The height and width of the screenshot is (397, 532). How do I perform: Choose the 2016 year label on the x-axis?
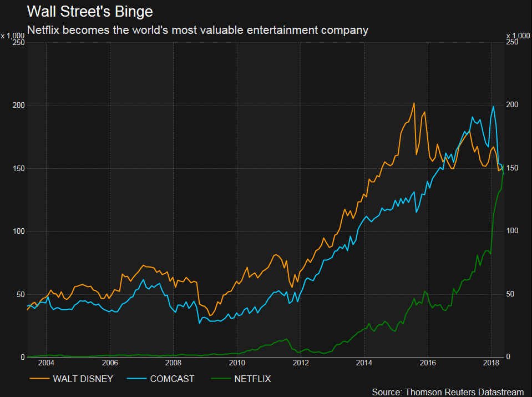tap(427, 363)
